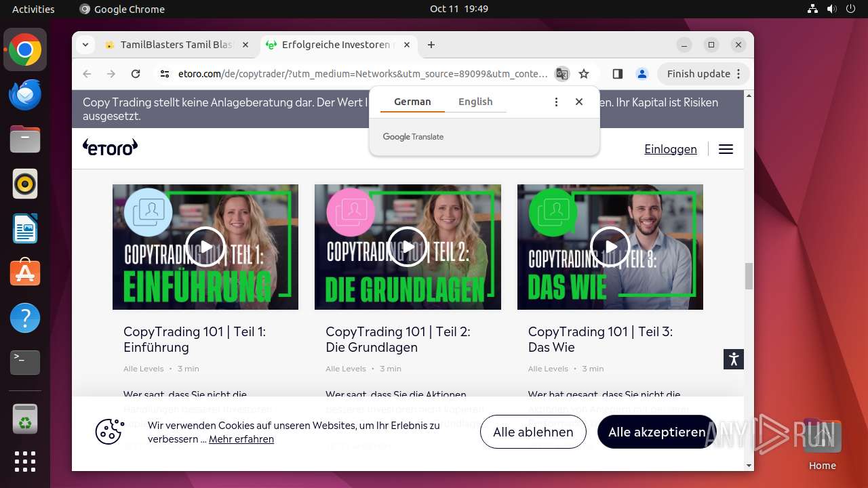Open Chrome menu via Finish update
Image resolution: width=868 pixels, height=488 pixels.
coord(703,74)
